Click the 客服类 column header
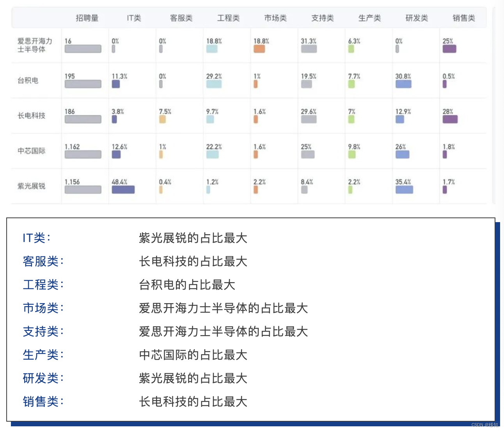 (181, 18)
